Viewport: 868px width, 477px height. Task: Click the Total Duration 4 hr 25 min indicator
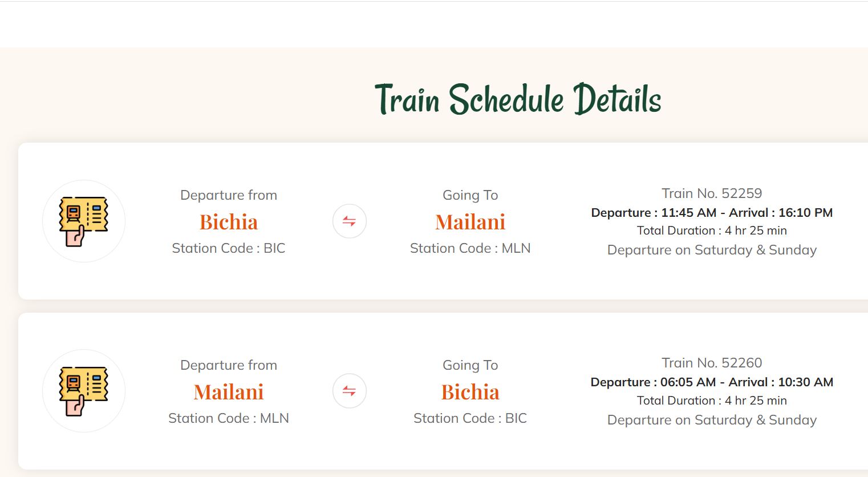712,231
